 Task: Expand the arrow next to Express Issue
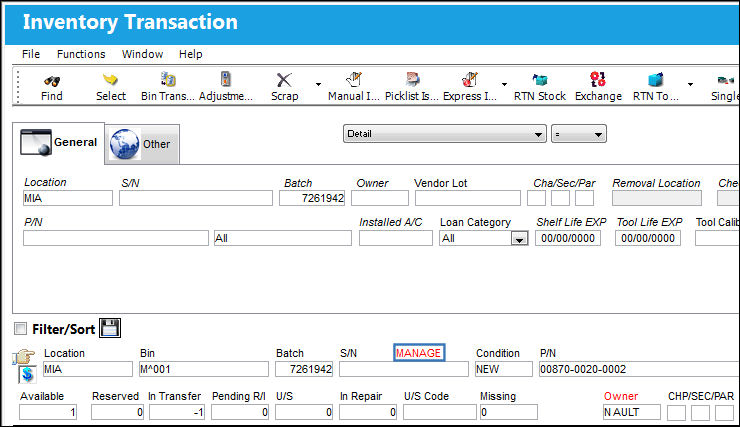click(x=504, y=84)
